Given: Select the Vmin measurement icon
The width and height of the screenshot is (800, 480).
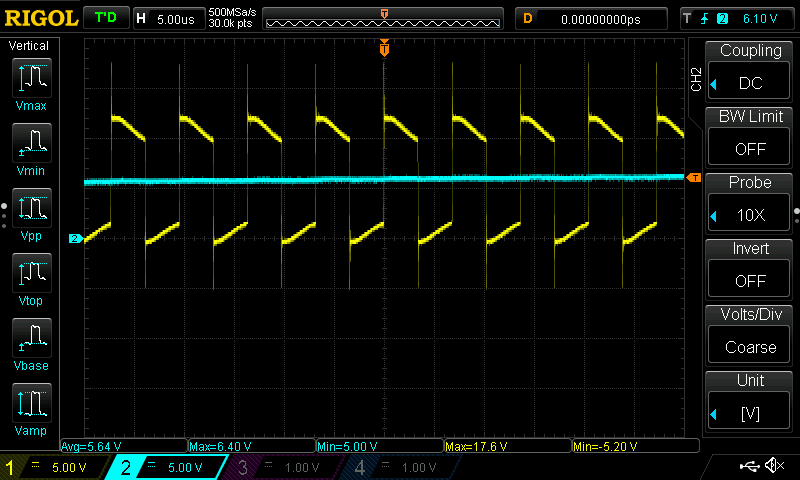Looking at the screenshot, I should click(32, 143).
